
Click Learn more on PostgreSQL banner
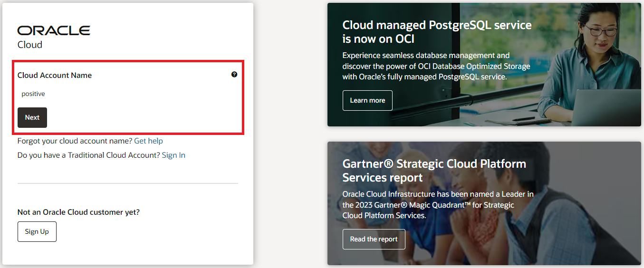pos(367,100)
